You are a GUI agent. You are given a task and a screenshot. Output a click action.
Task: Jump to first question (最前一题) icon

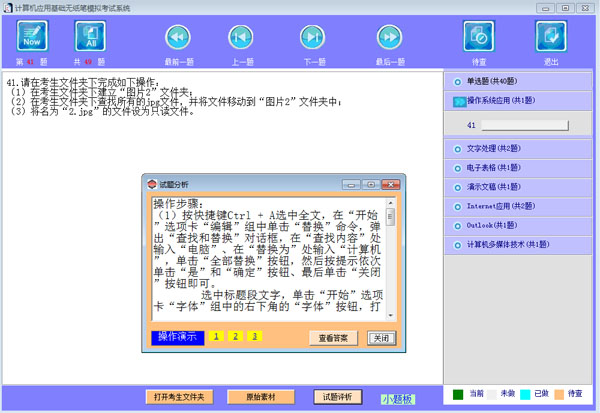coord(178,38)
